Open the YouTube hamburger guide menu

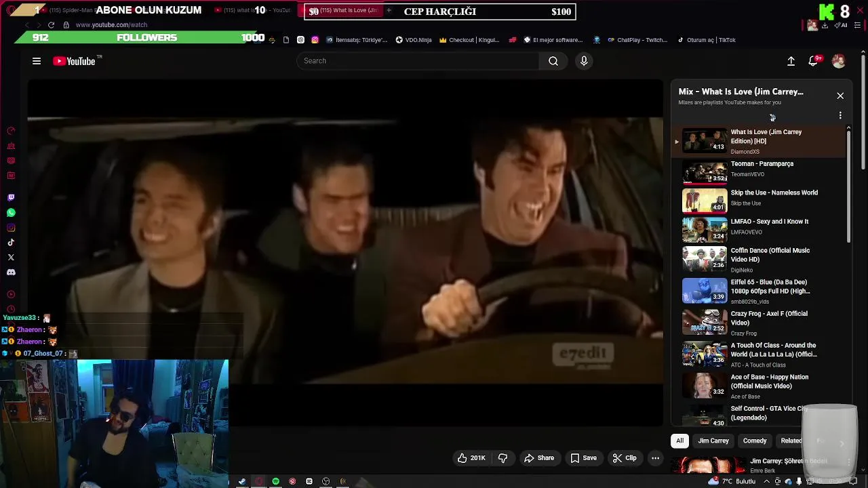[37, 61]
